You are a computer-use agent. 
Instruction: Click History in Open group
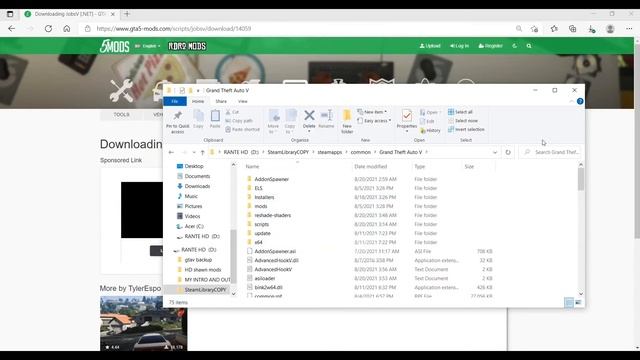tap(430, 131)
